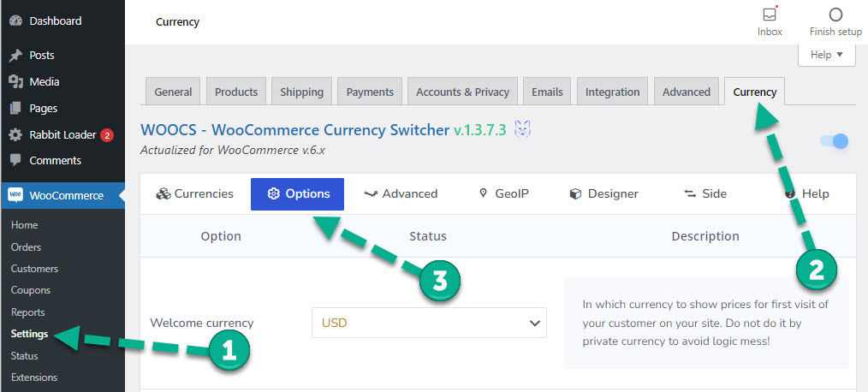Open Rabbit Loader menu item
The width and height of the screenshot is (868, 392).
click(62, 135)
